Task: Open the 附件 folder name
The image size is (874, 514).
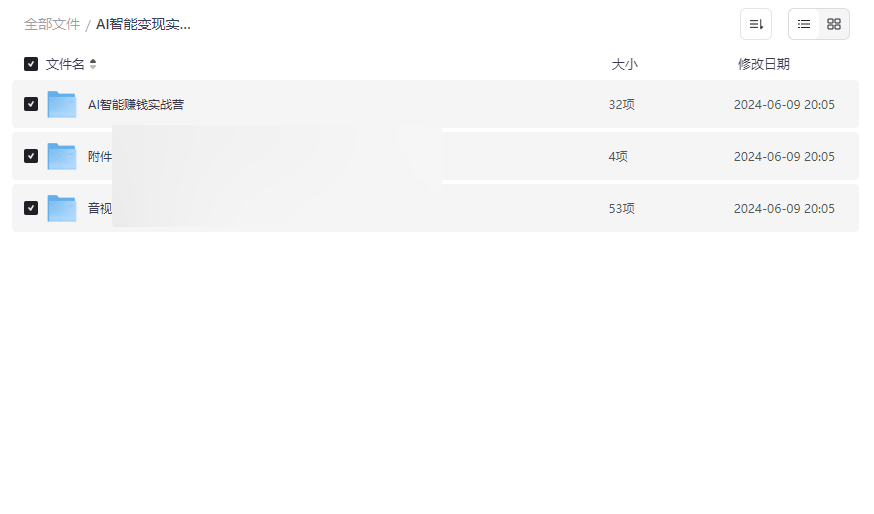Action: pos(100,156)
